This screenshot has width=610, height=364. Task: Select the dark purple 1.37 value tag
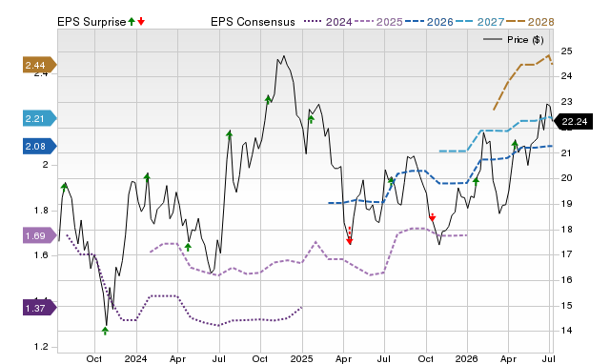pyautogui.click(x=40, y=308)
